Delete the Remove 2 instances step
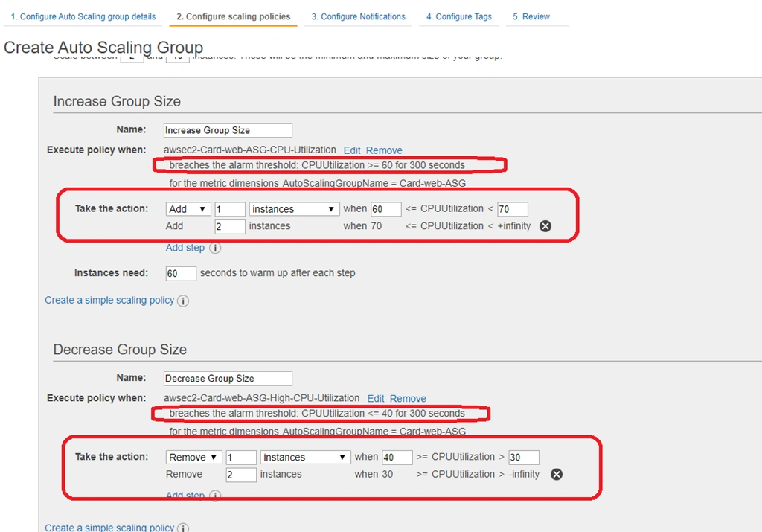Viewport: 762px width, 532px height. (557, 474)
